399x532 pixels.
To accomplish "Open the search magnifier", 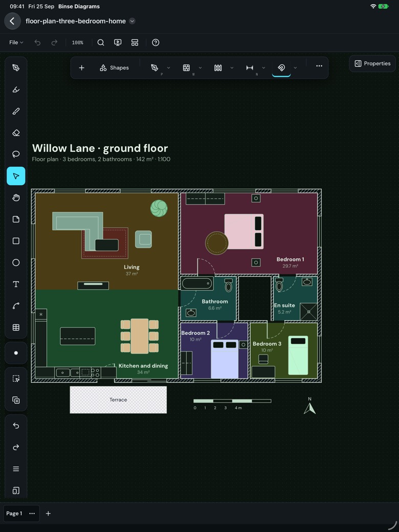I will coord(101,42).
